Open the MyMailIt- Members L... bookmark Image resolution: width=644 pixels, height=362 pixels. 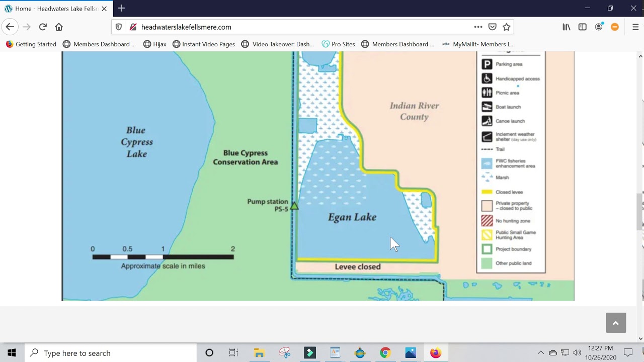pyautogui.click(x=478, y=44)
